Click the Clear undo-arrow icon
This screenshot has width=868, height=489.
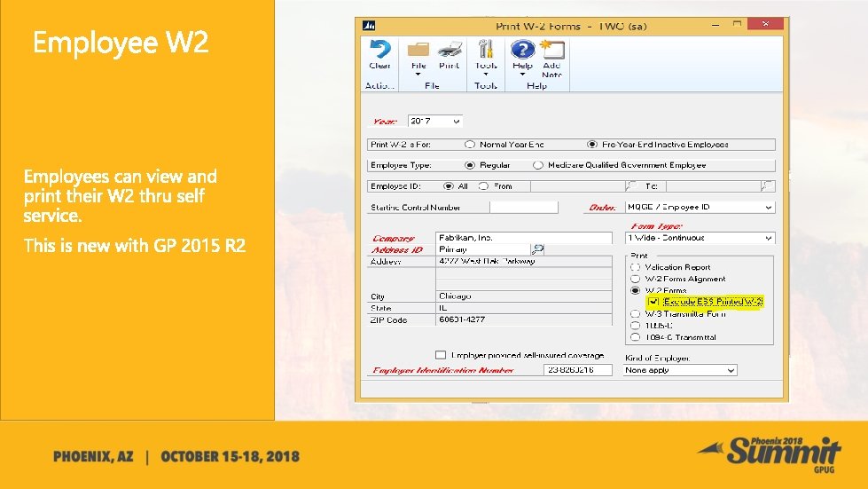379,50
